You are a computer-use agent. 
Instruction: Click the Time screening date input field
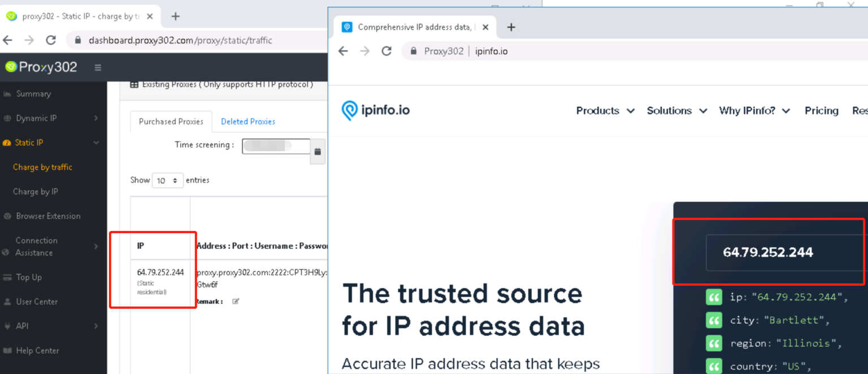point(276,146)
